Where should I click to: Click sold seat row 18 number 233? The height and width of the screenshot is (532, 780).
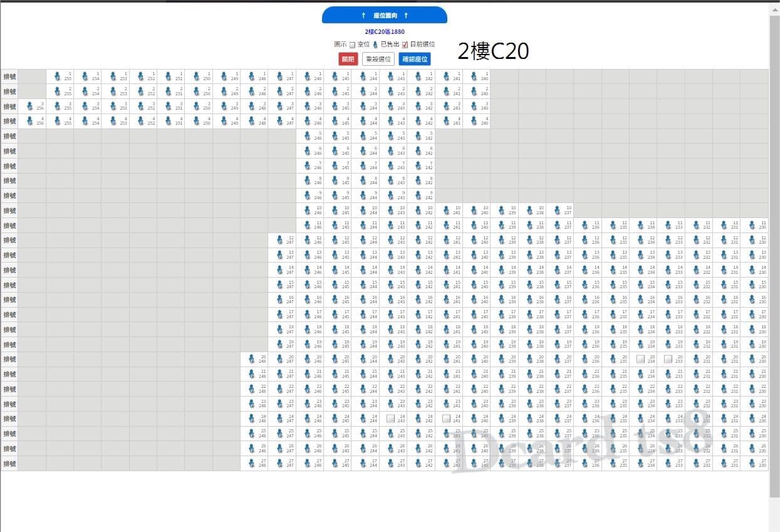[669, 330]
